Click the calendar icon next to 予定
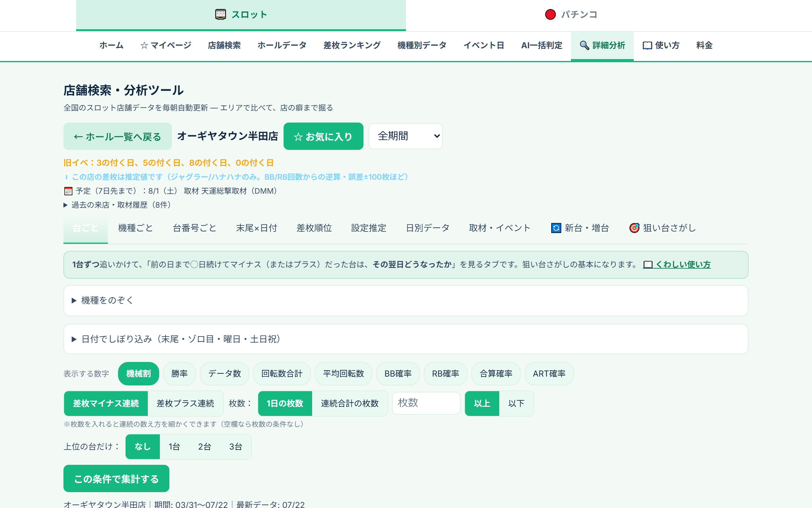812x508 pixels. [x=68, y=191]
